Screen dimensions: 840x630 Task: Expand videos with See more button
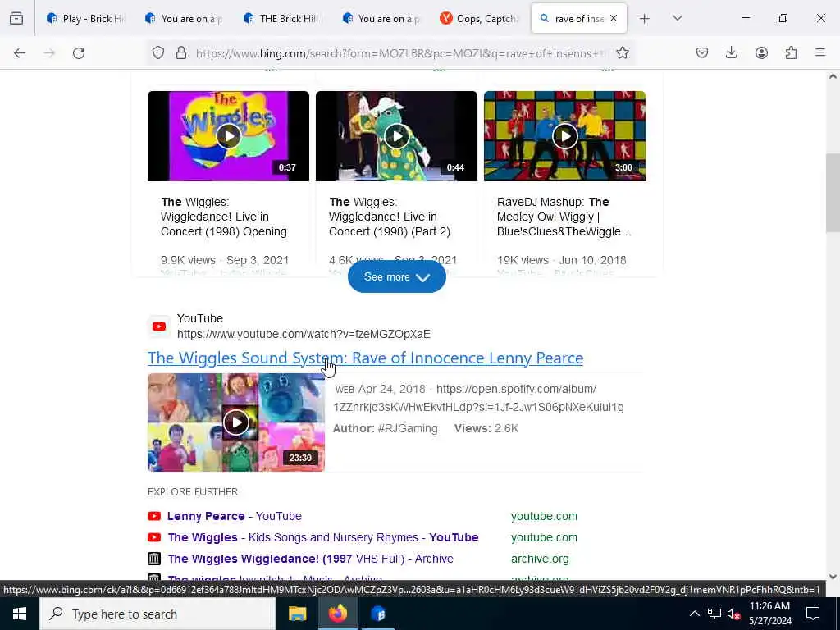[396, 277]
